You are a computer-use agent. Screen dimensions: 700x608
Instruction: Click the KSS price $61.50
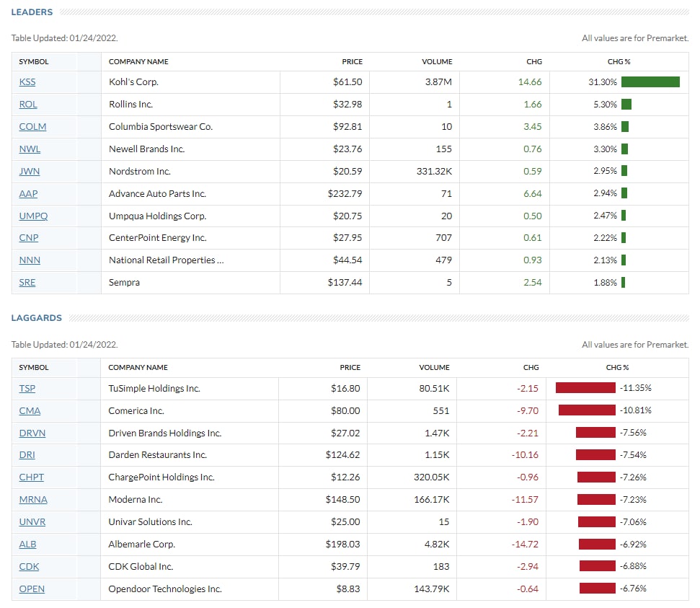coord(347,82)
